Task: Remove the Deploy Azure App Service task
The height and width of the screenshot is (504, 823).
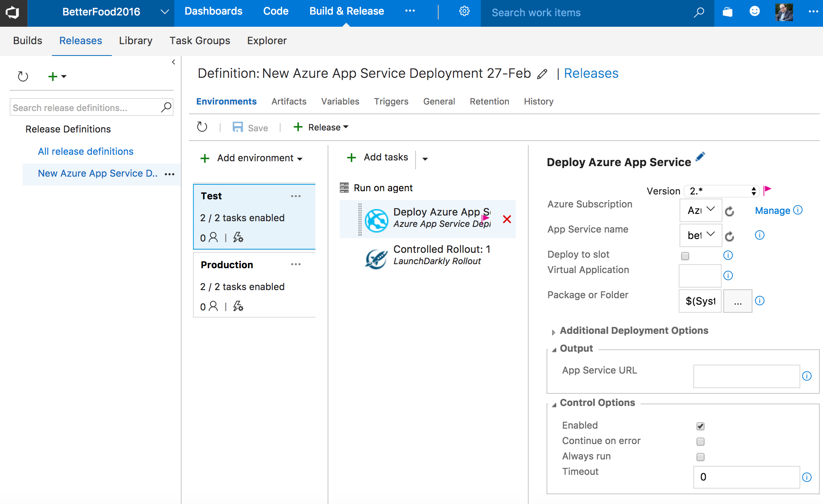Action: click(507, 219)
